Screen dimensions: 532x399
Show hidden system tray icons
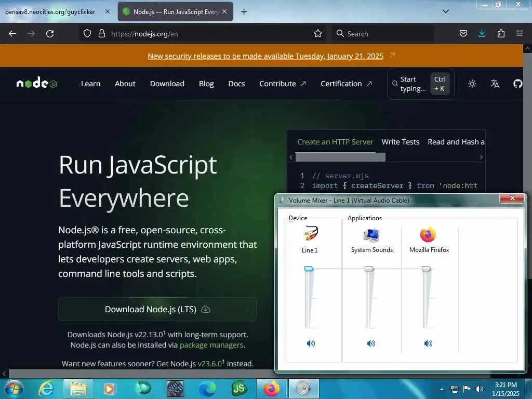click(x=442, y=389)
